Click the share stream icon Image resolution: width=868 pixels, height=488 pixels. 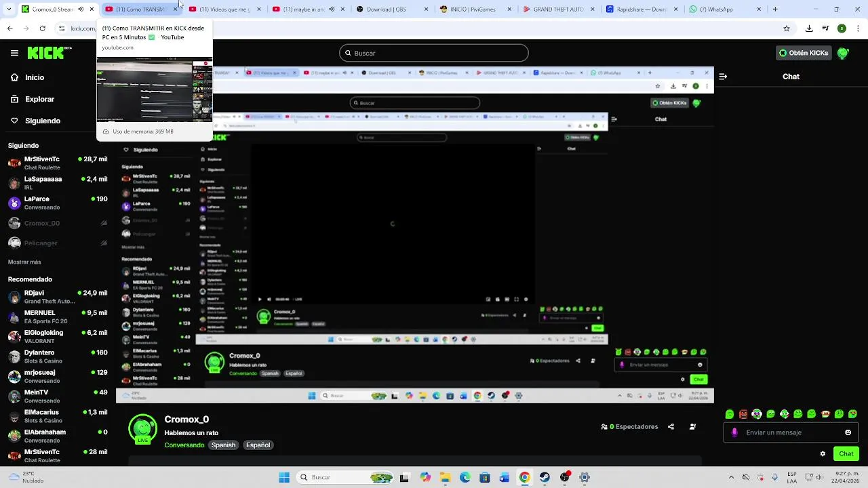[671, 427]
